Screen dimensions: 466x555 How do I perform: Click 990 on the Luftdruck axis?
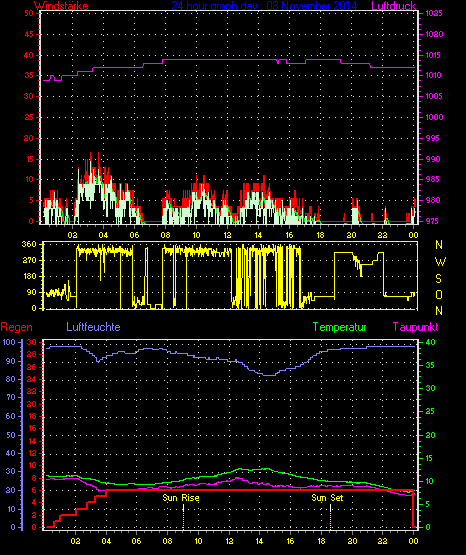coord(433,159)
